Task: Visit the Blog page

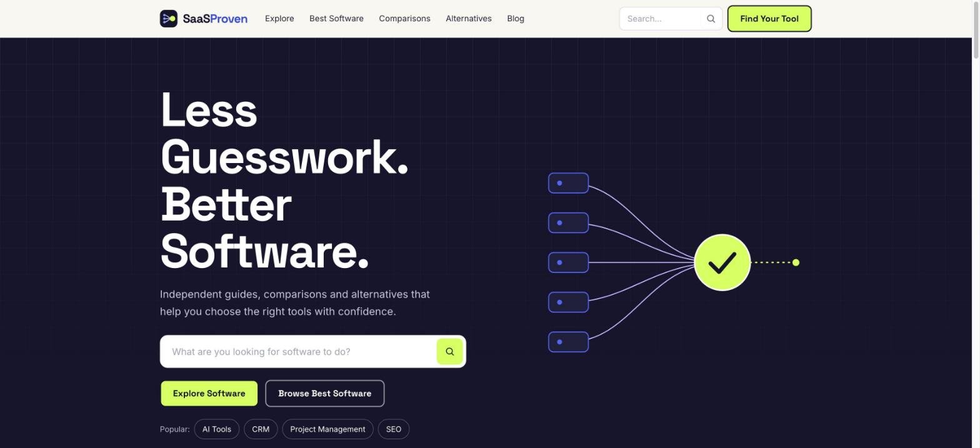Action: (x=516, y=19)
